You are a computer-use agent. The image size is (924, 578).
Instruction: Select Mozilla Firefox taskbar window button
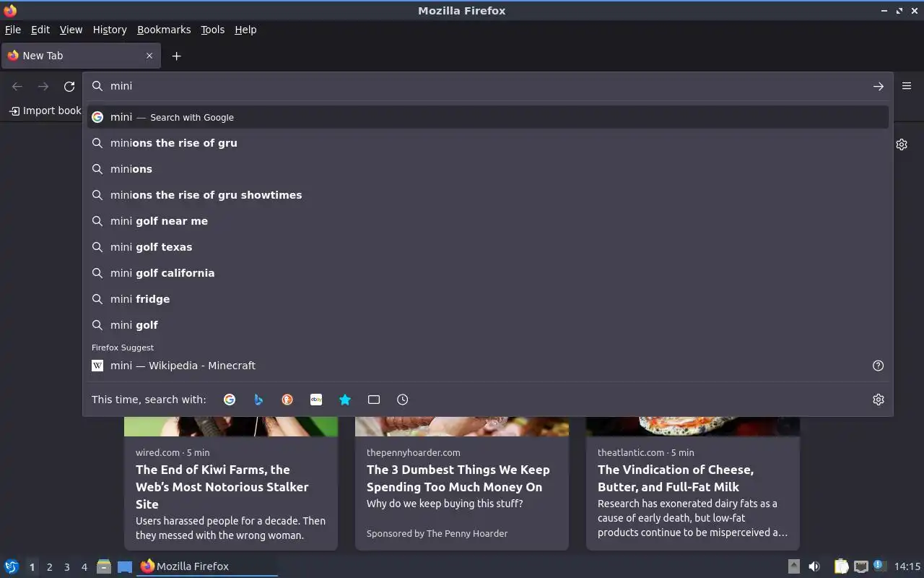[x=207, y=566]
